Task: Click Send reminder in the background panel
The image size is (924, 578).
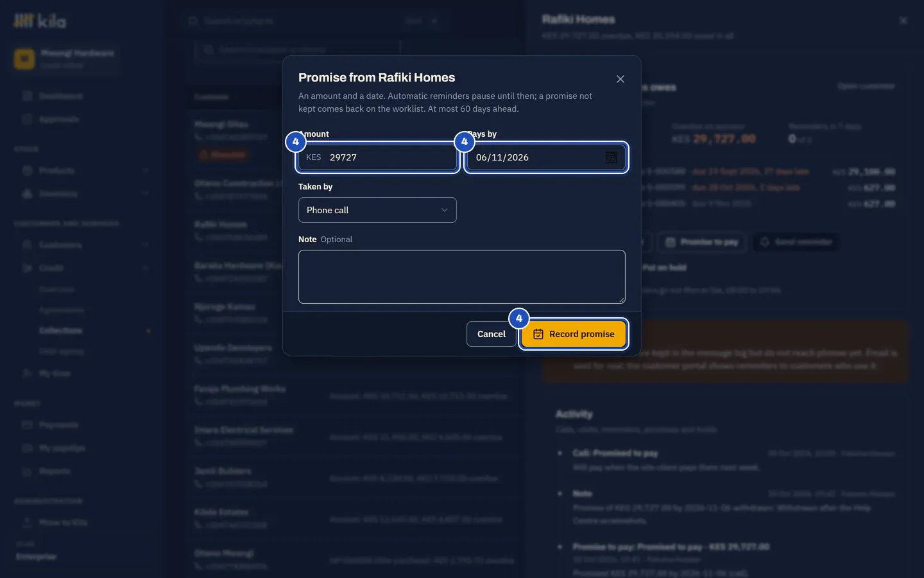Action: [796, 242]
